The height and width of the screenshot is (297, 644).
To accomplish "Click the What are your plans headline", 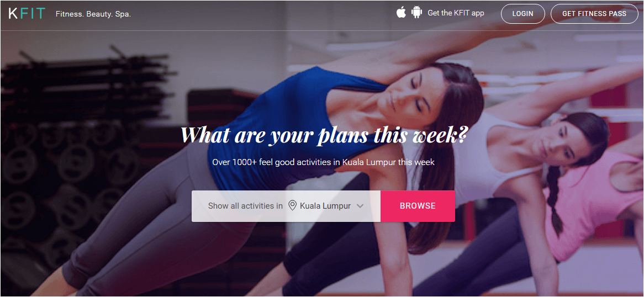I will pyautogui.click(x=324, y=134).
